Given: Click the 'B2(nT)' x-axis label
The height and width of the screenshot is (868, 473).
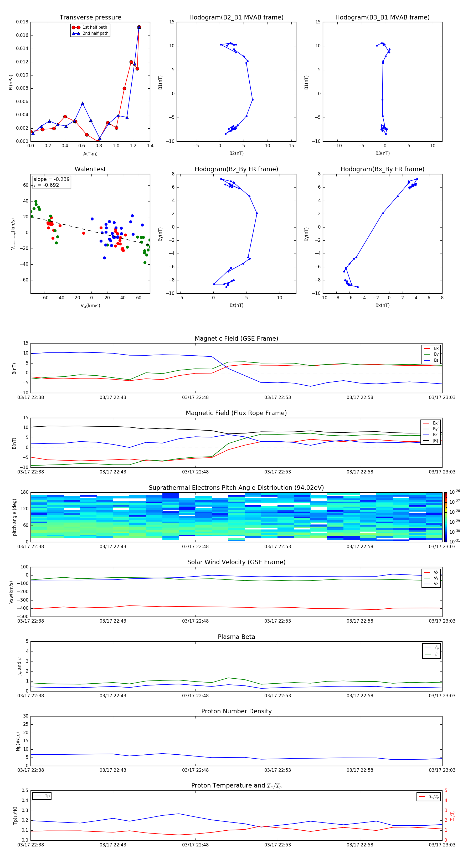Looking at the screenshot, I should tap(236, 153).
